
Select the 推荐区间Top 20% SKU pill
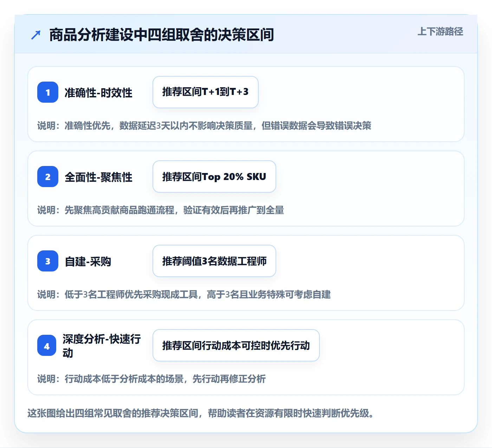coord(214,177)
